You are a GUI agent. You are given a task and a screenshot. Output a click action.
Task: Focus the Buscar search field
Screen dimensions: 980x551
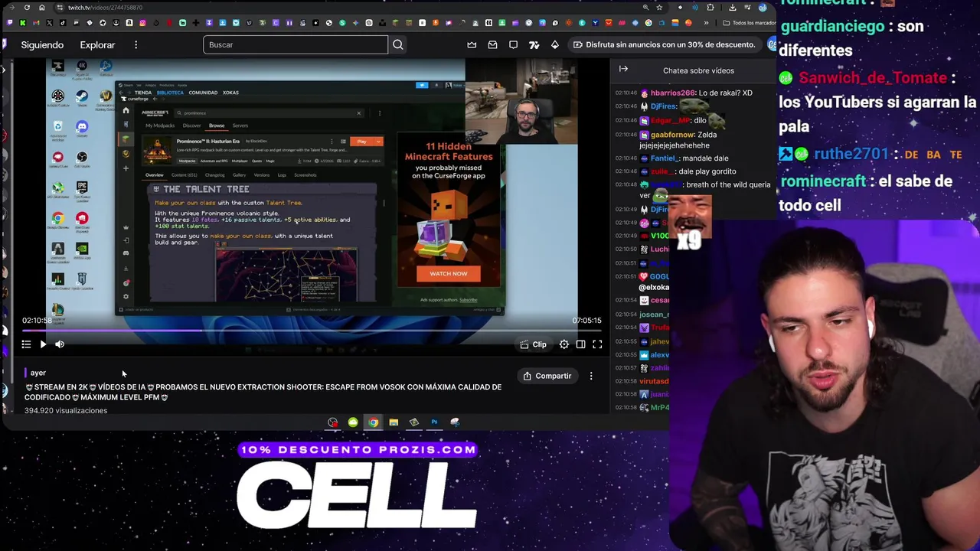[x=296, y=44]
